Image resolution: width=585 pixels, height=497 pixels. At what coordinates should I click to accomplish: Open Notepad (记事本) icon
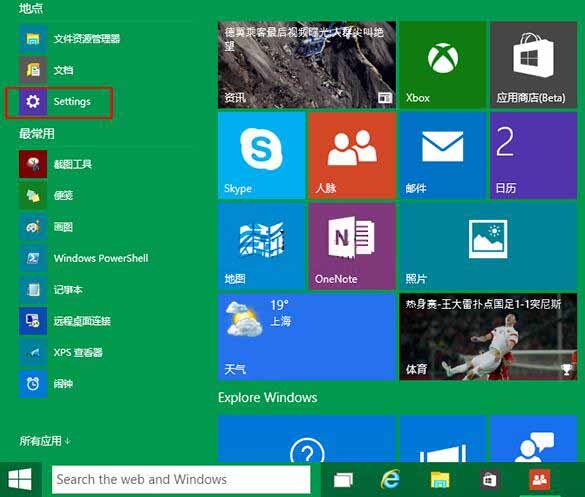(x=33, y=290)
